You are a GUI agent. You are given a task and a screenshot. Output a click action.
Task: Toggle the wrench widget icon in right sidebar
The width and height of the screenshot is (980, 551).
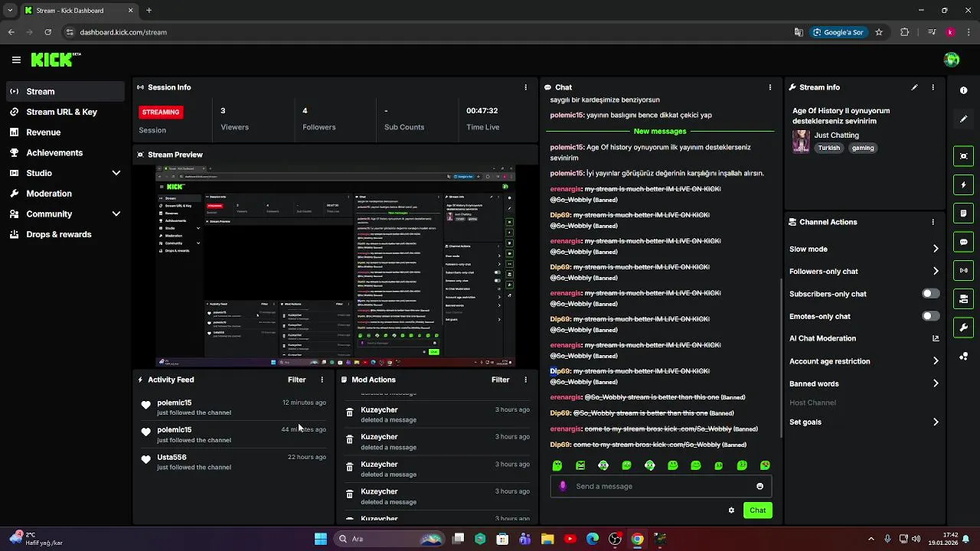964,328
